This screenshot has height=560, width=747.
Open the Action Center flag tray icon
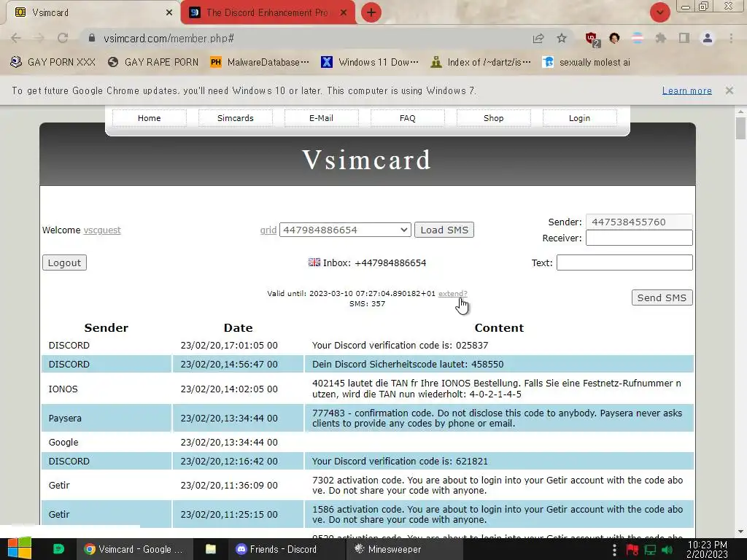[632, 550]
